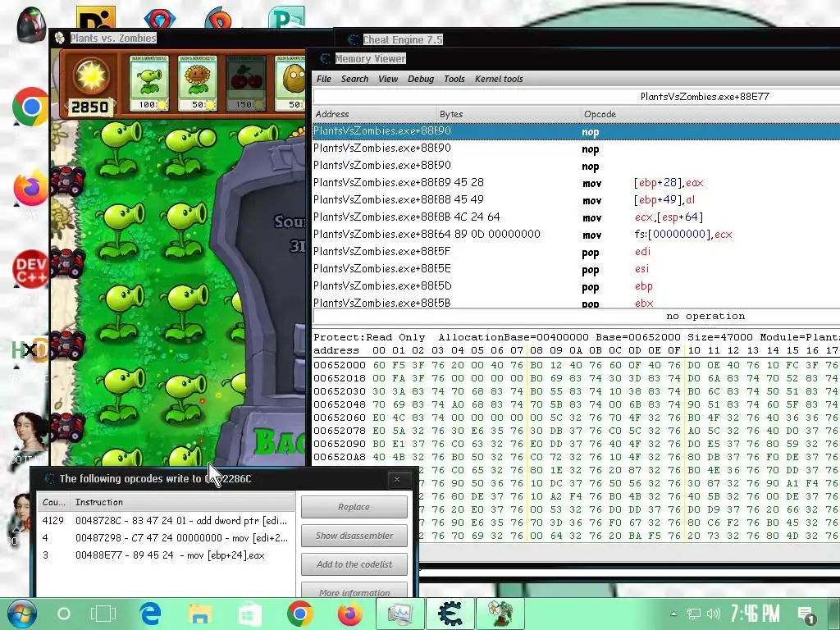Image resolution: width=840 pixels, height=630 pixels.
Task: Switch to Cheat Engine taskbar button
Action: 450,614
